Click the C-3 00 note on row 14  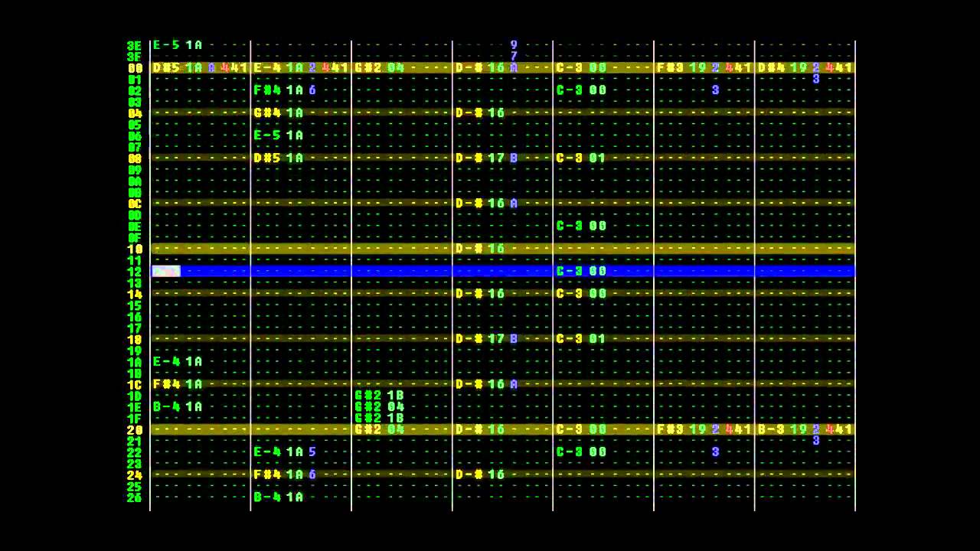(581, 294)
